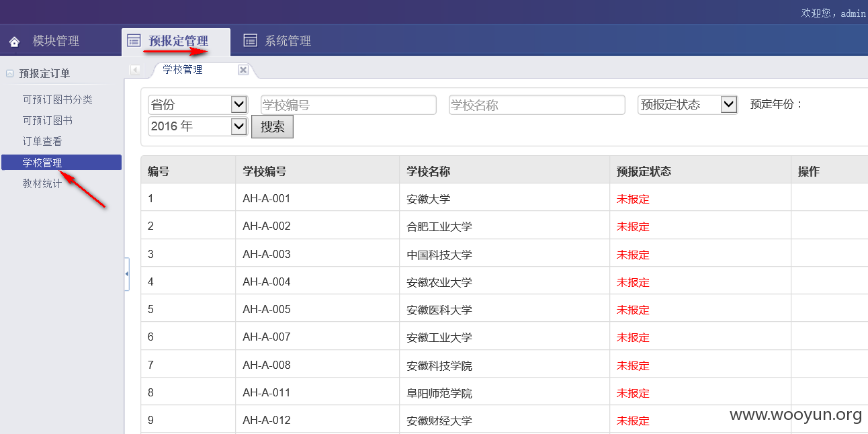This screenshot has width=868, height=434.
Task: Click school name 安徽大学
Action: [429, 199]
